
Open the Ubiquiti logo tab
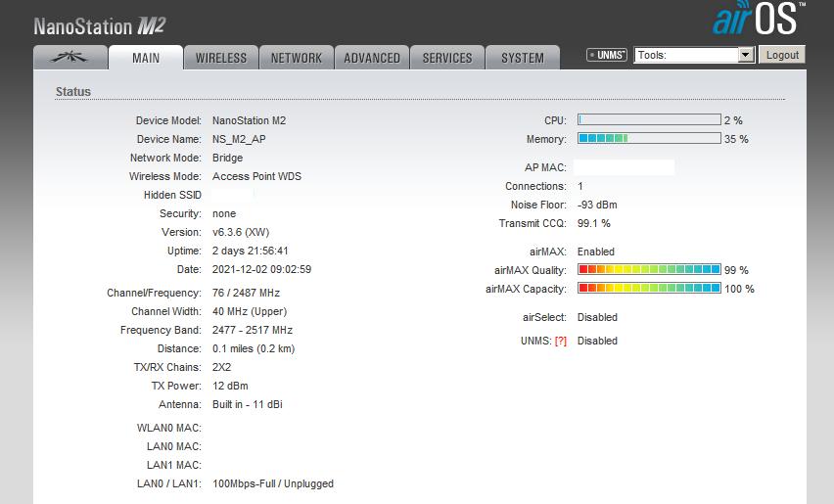tap(70, 58)
